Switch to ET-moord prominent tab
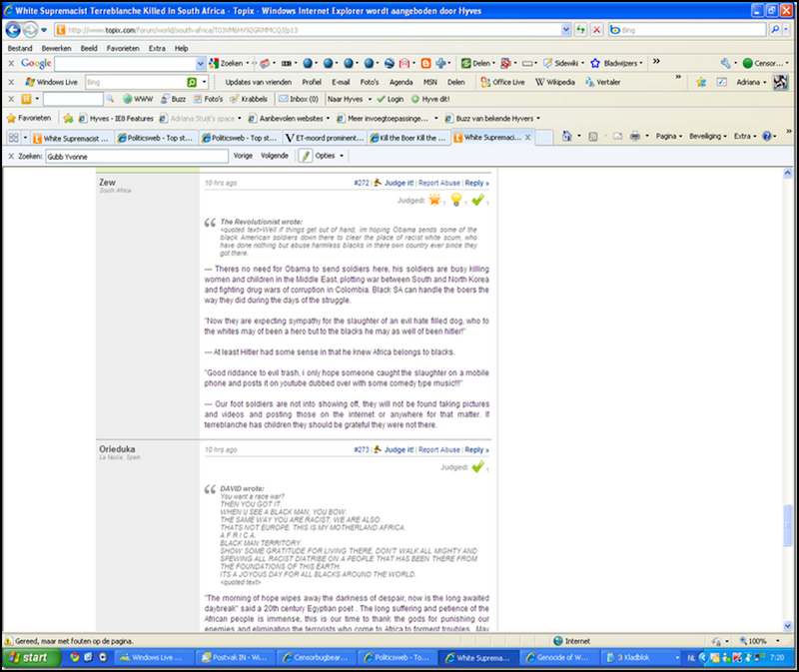 tap(325, 138)
